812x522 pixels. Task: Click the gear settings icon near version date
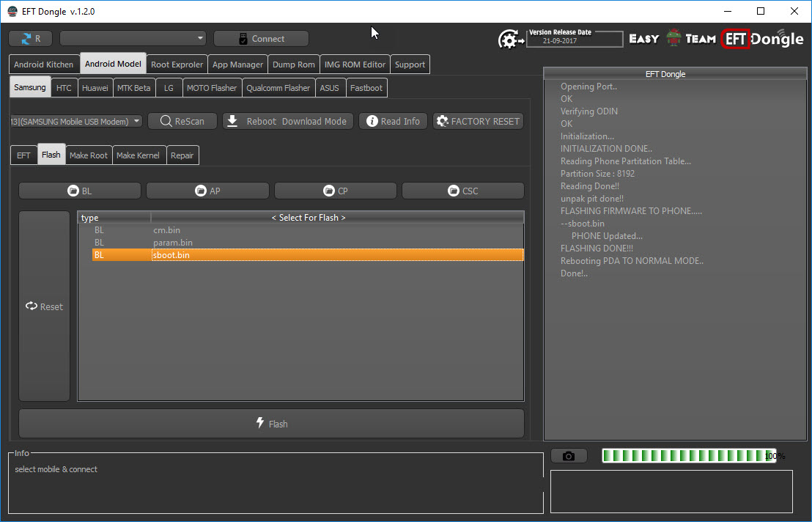511,40
